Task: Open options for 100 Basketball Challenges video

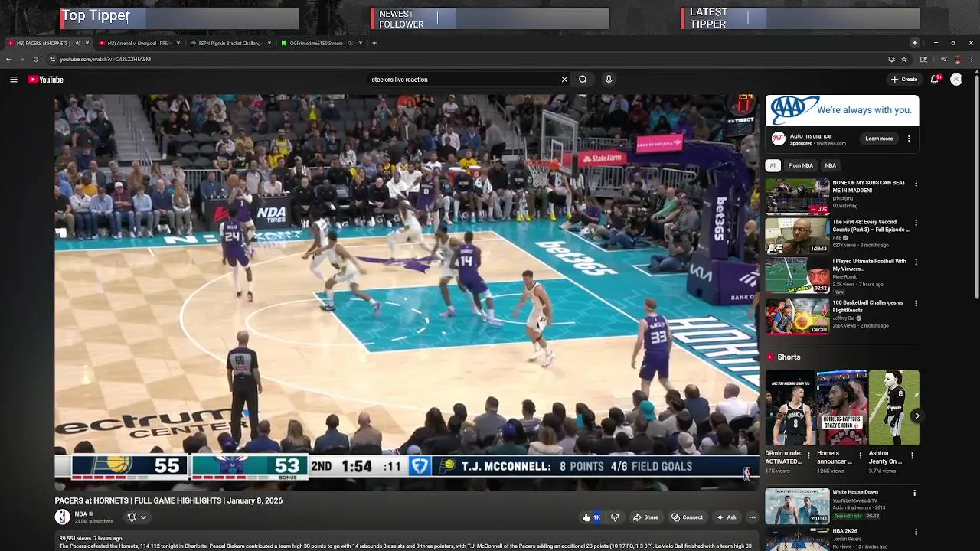Action: 916,303
